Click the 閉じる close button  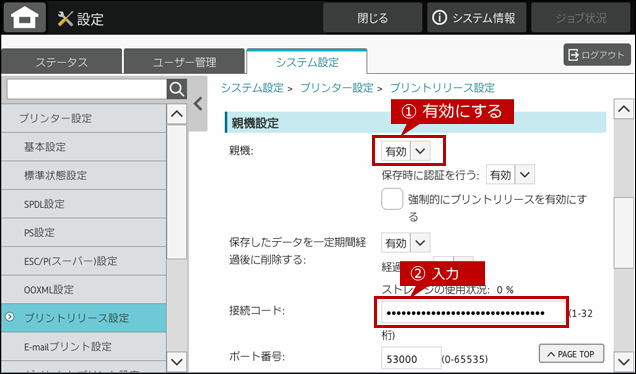click(372, 18)
